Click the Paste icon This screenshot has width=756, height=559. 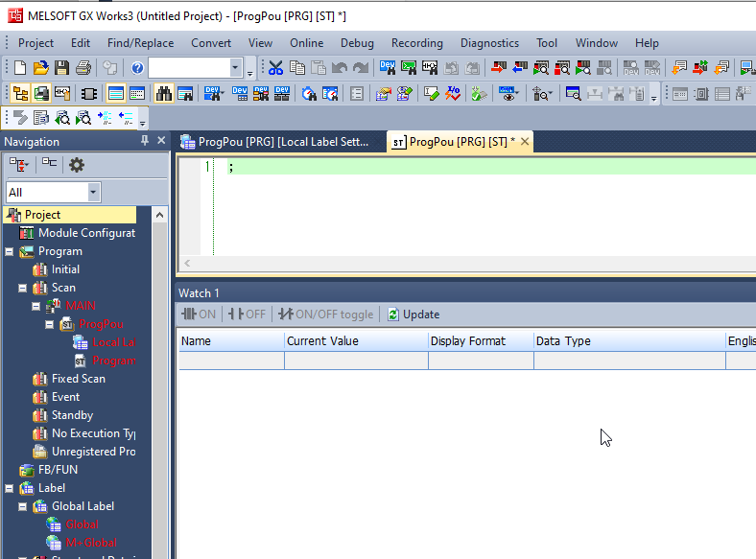point(319,68)
